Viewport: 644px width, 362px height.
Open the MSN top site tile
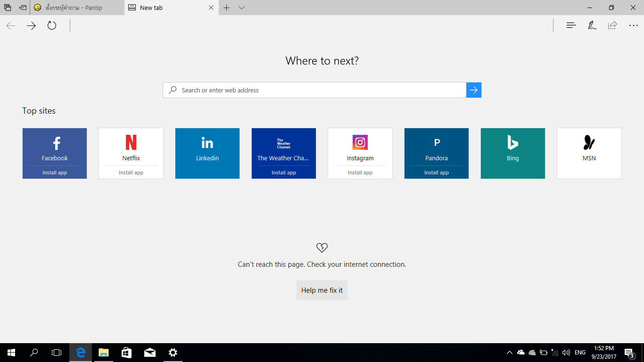click(x=589, y=154)
